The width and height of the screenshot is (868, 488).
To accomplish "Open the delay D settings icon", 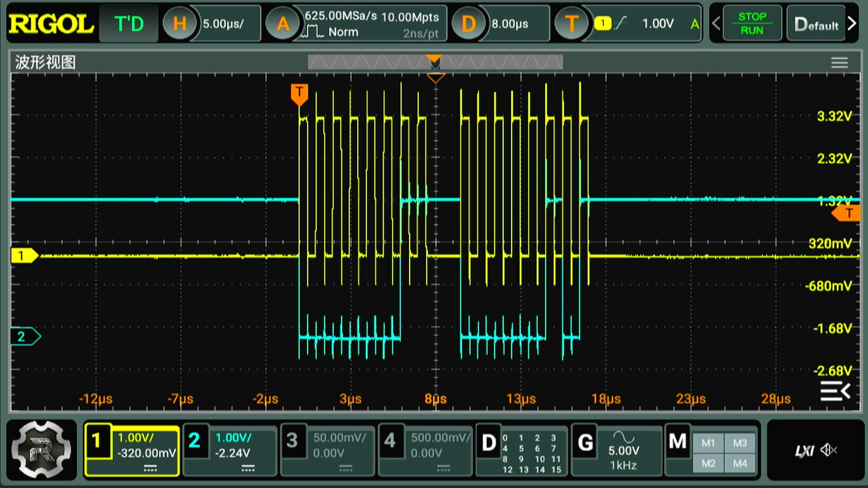I will pos(468,23).
